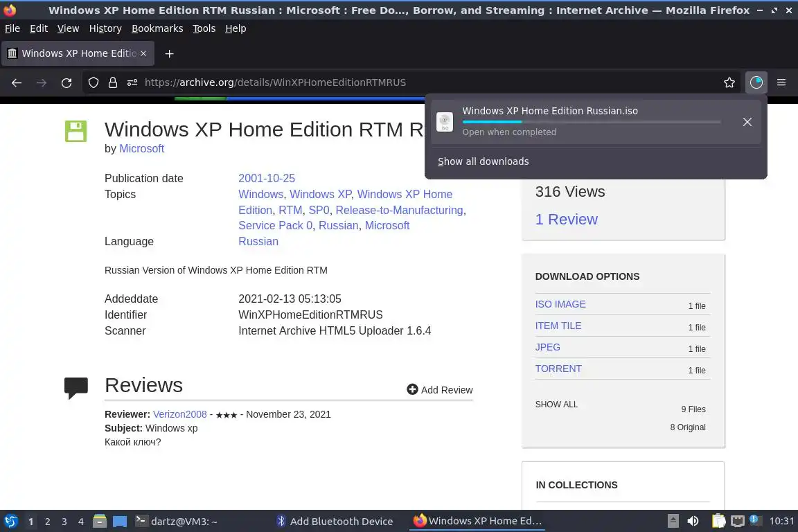Select the Windows XP Home Edition tab
The height and width of the screenshot is (532, 798).
pyautogui.click(x=78, y=53)
